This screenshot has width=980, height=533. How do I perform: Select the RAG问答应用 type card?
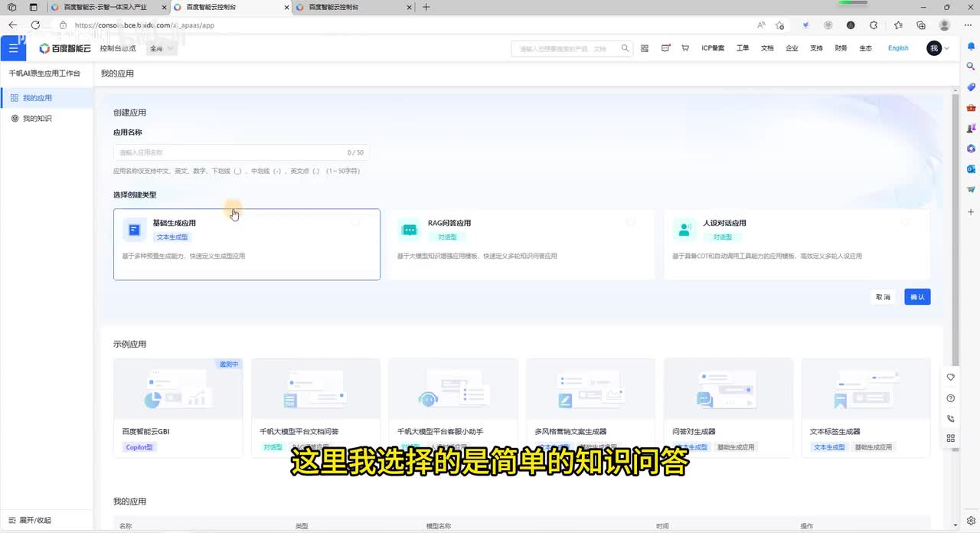tap(521, 244)
